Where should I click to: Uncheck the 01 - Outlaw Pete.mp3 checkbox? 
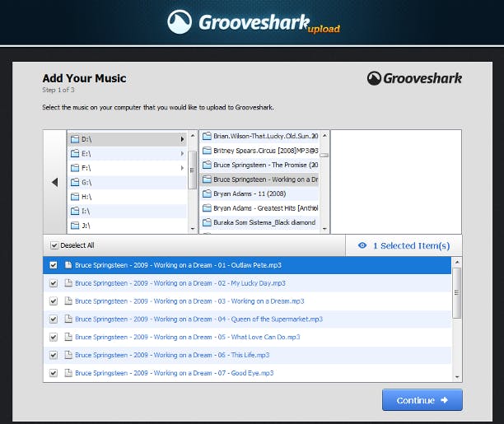pyautogui.click(x=54, y=265)
